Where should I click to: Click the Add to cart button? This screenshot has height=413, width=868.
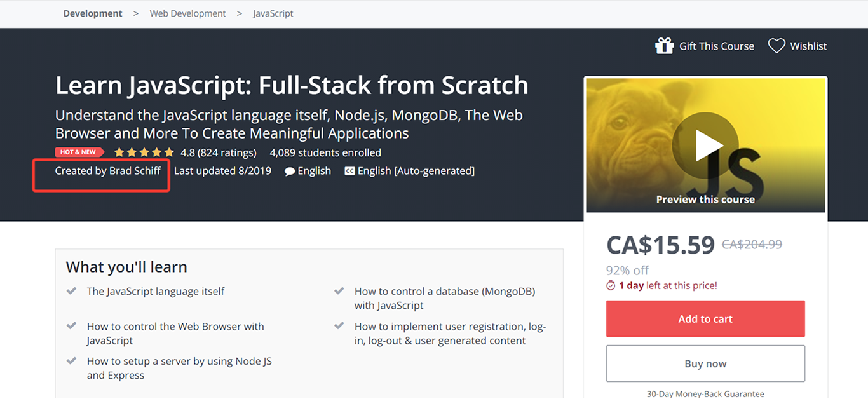coord(705,319)
